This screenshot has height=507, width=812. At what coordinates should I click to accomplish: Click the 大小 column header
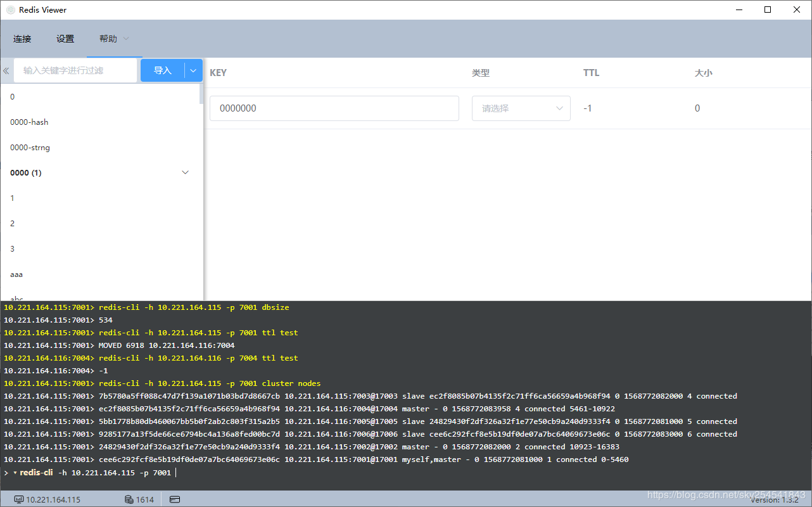point(704,73)
